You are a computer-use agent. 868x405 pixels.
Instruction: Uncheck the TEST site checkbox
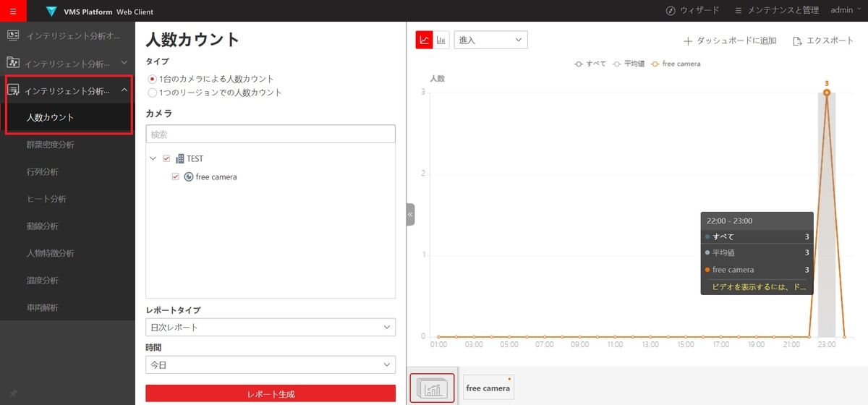pyautogui.click(x=166, y=158)
